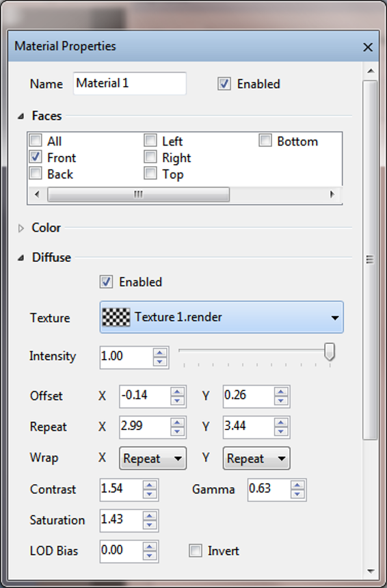The image size is (387, 588).
Task: Toggle the Invert checkbox
Action: [195, 550]
